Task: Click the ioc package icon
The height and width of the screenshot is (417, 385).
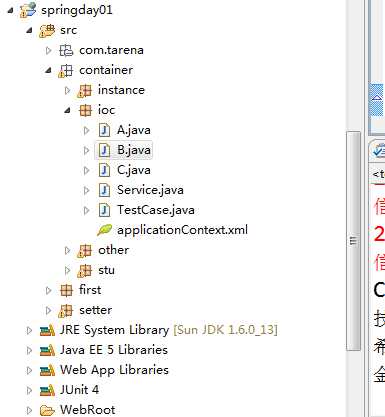Action: point(85,110)
